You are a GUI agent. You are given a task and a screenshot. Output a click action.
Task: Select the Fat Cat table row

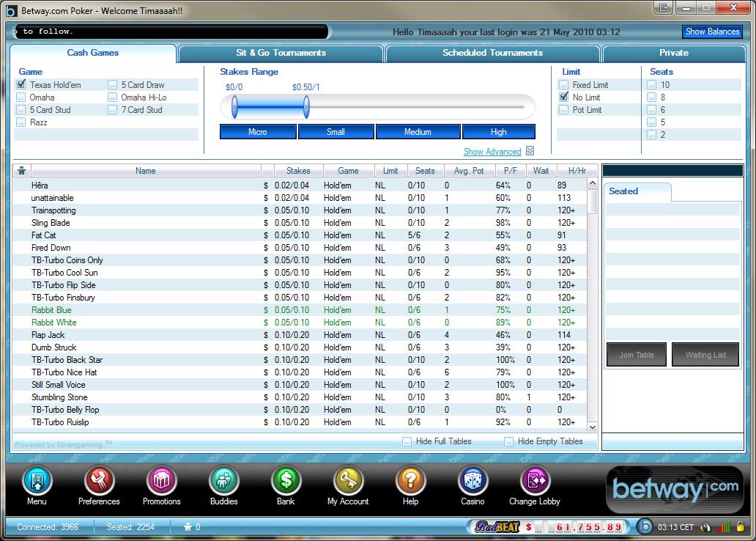300,235
